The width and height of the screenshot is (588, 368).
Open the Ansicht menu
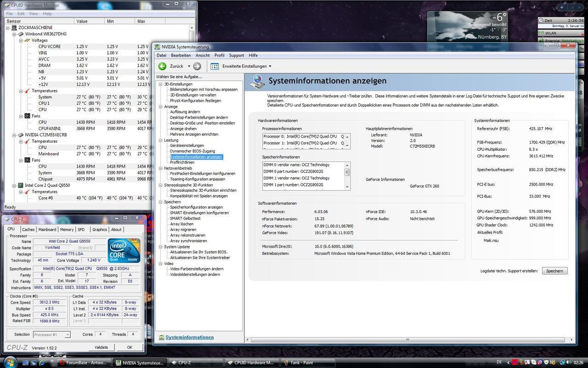pyautogui.click(x=203, y=55)
